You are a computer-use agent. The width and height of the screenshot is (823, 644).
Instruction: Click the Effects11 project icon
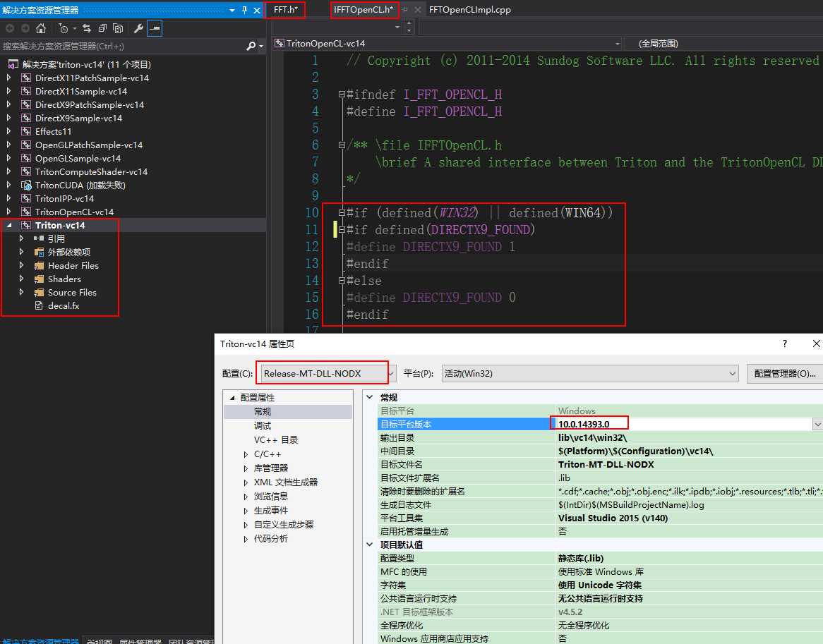click(x=25, y=131)
